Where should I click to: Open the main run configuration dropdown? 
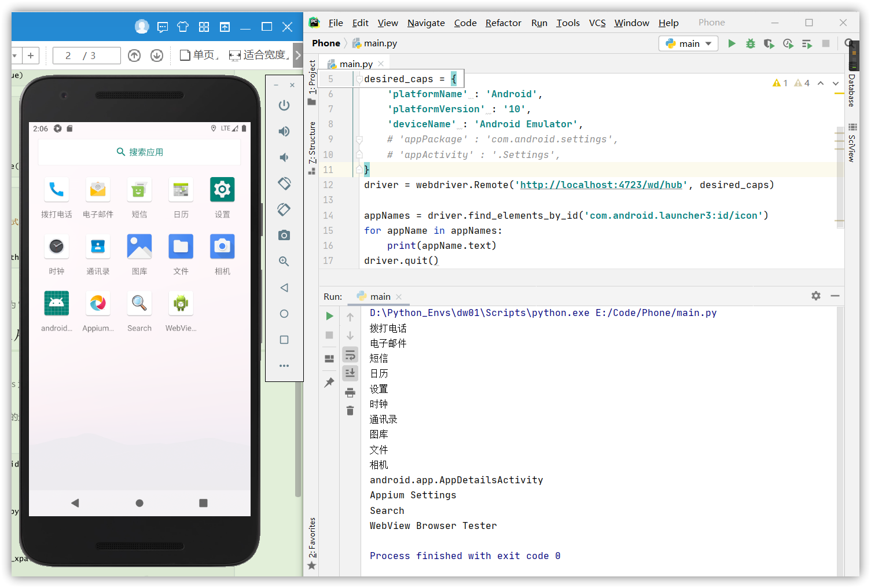tap(689, 43)
